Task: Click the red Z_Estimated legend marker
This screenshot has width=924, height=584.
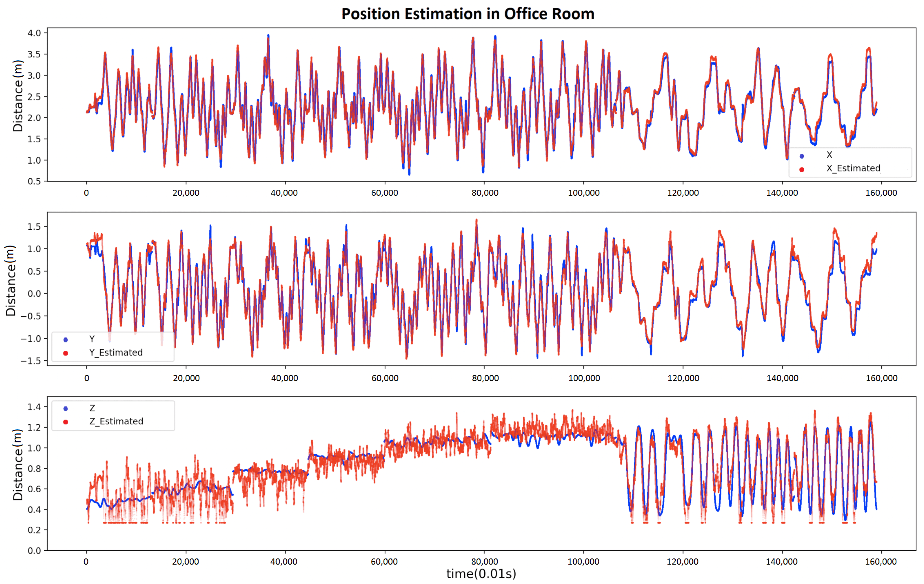Action: coord(66,422)
